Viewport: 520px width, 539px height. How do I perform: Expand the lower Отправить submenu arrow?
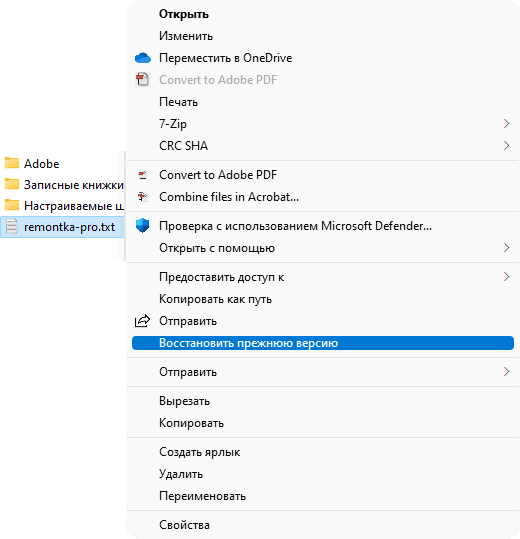click(x=506, y=372)
